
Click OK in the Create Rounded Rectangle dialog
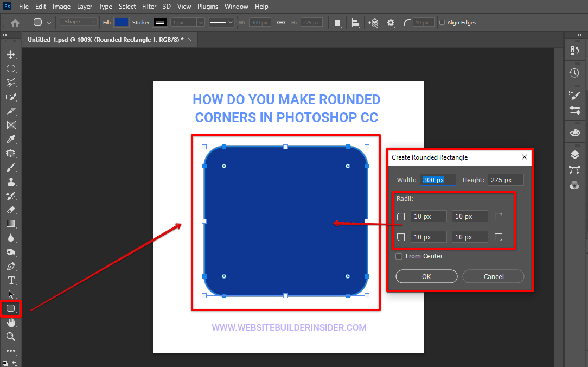[x=426, y=276]
